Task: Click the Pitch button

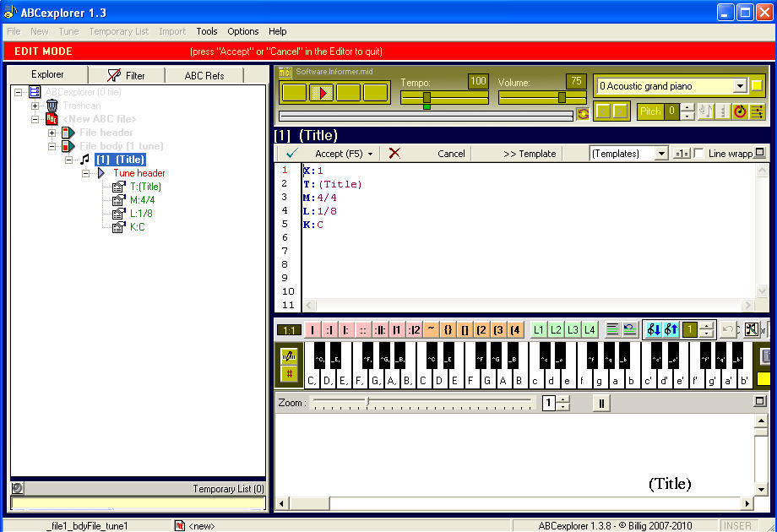Action: pyautogui.click(x=650, y=111)
